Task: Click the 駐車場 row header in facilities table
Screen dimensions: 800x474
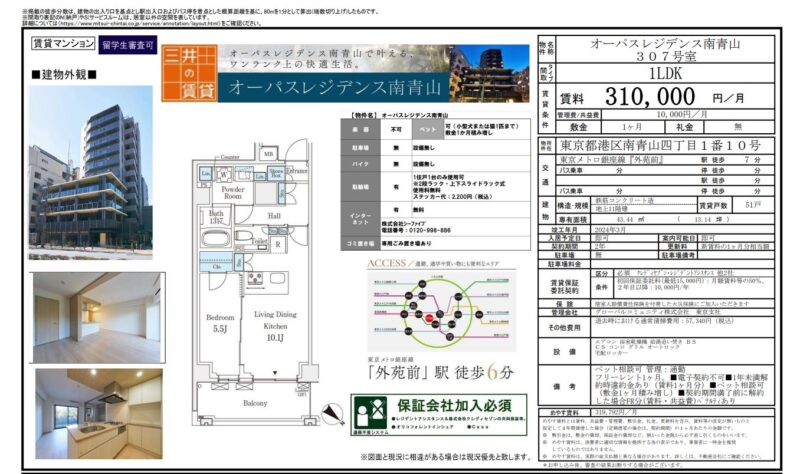Action: coord(360,148)
